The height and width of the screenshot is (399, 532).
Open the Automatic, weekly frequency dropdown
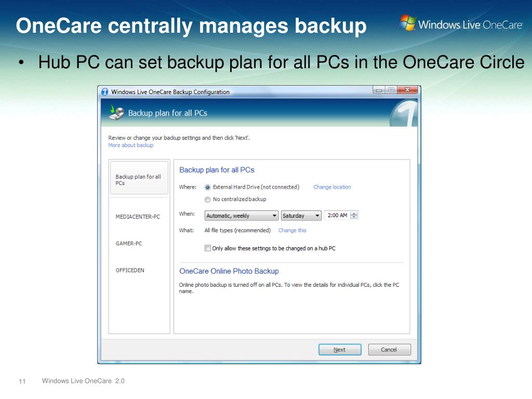[242, 216]
